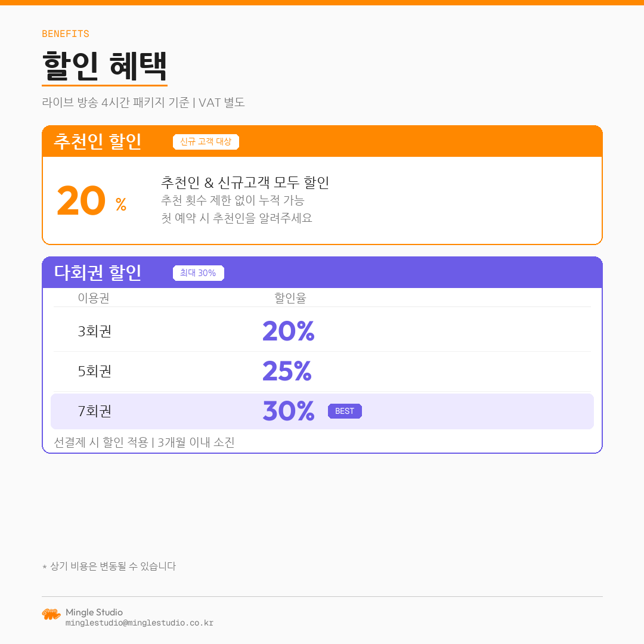Click the Mingle Studio name text
Screen dimensions: 644x644
(94, 612)
